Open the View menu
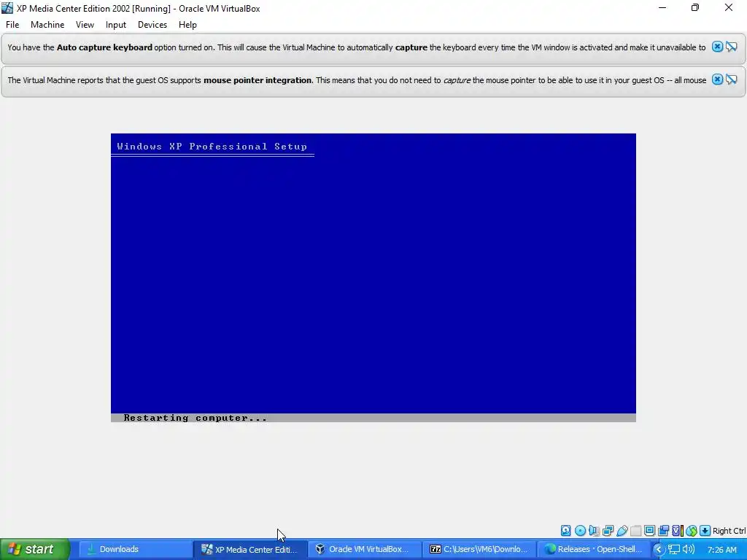This screenshot has height=560, width=747. 85,25
